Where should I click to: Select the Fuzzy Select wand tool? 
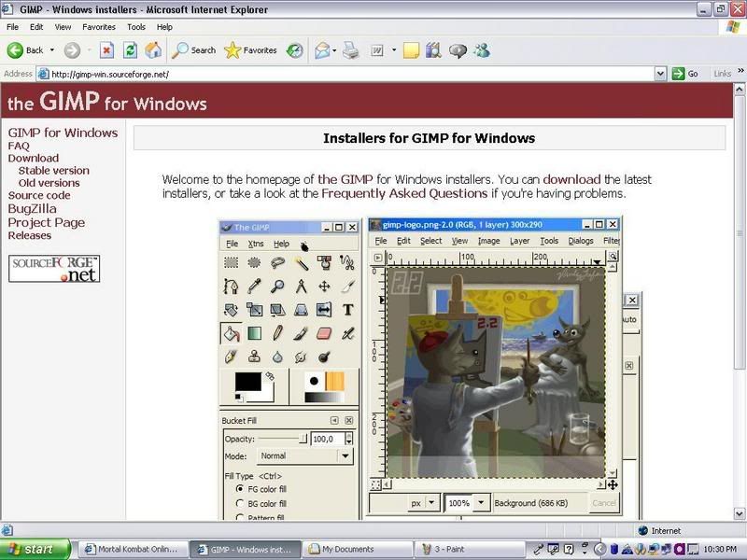pyautogui.click(x=301, y=262)
